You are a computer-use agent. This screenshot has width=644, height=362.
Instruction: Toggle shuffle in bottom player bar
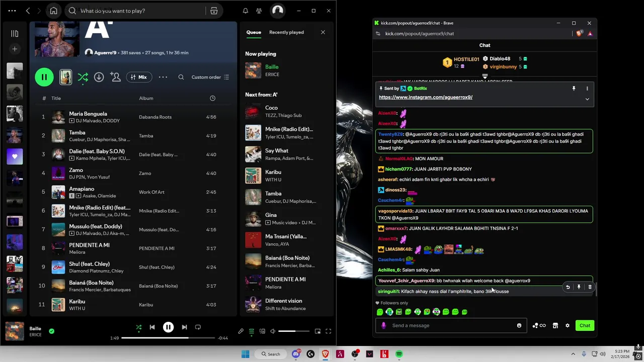click(139, 327)
